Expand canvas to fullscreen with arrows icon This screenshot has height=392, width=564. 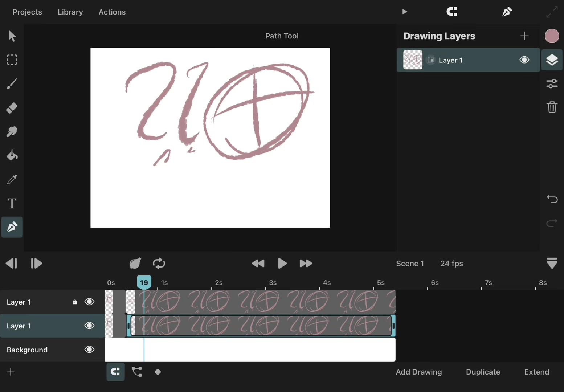pos(552,12)
